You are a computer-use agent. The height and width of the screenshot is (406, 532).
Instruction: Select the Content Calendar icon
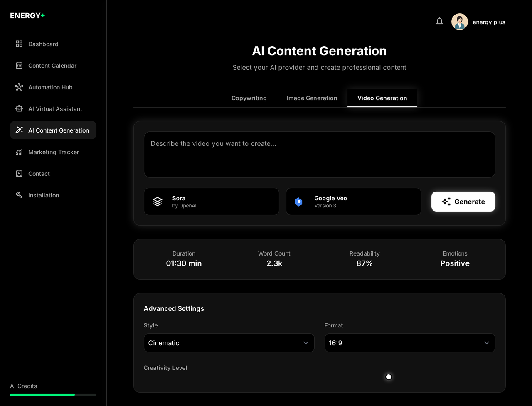click(x=19, y=65)
